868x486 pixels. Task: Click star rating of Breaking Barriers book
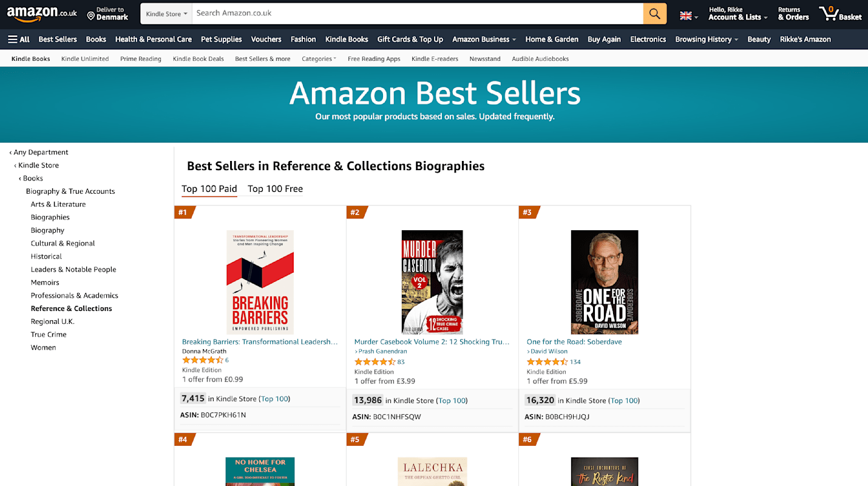pos(203,360)
